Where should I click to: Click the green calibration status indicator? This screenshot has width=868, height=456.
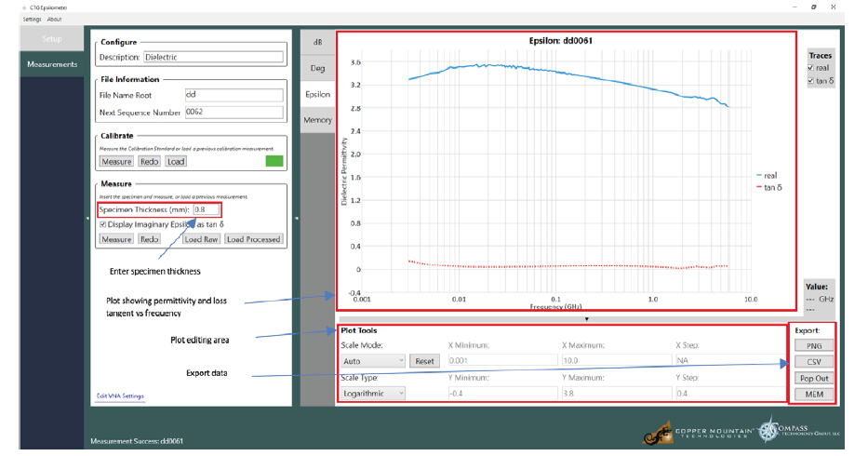point(274,161)
